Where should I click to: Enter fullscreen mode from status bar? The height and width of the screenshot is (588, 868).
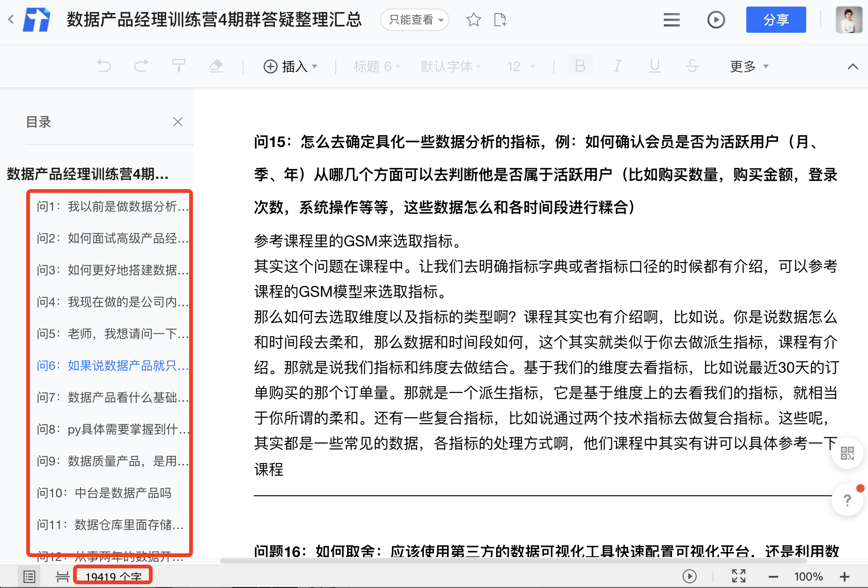pyautogui.click(x=738, y=576)
